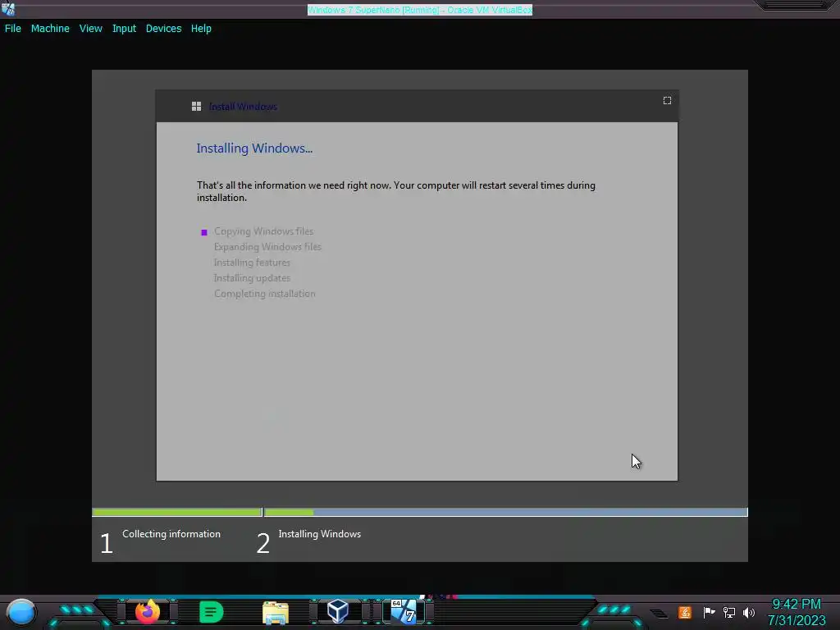Switch to VirtualBox Manager taskbar icon
This screenshot has width=840, height=630.
click(338, 611)
